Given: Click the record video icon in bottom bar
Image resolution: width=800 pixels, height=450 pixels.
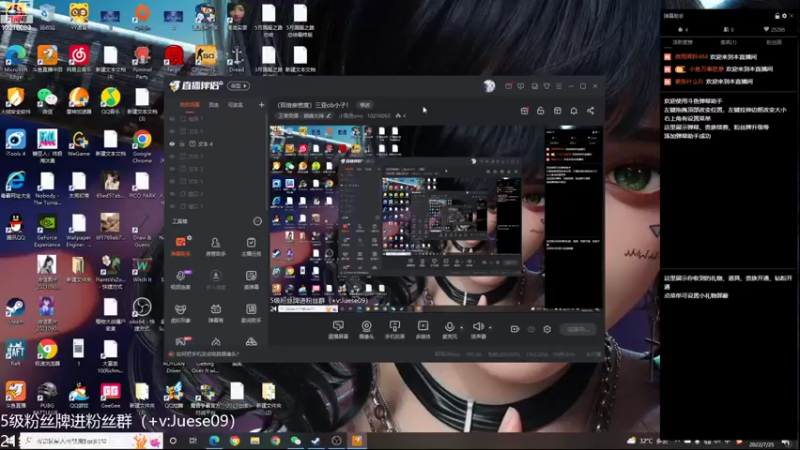Looking at the screenshot, I should pyautogui.click(x=514, y=329).
